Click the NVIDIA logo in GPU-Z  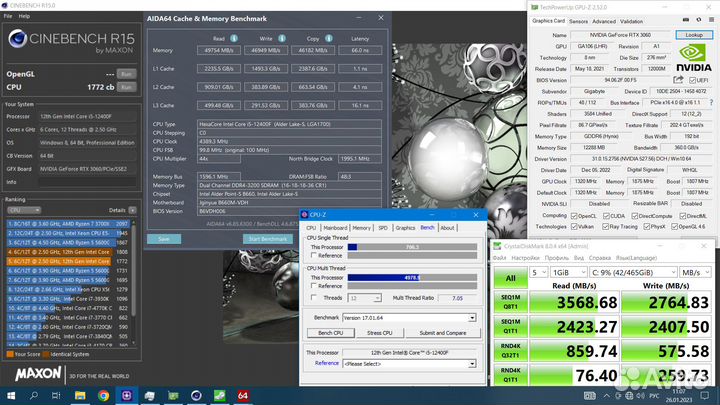click(x=694, y=58)
